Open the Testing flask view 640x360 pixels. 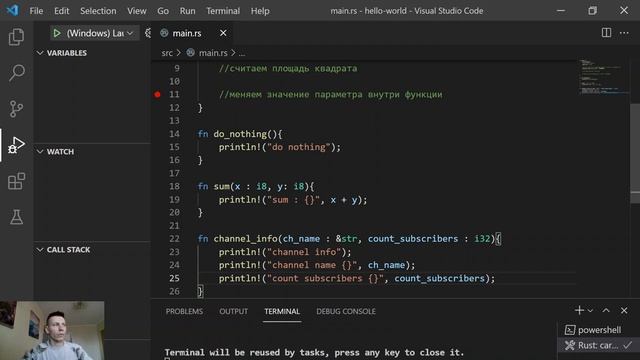pyautogui.click(x=16, y=217)
